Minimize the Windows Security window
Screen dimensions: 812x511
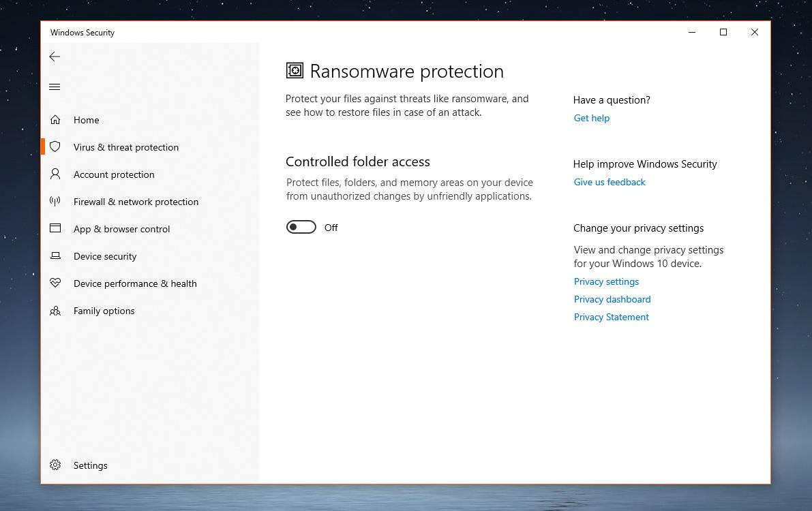coord(692,32)
